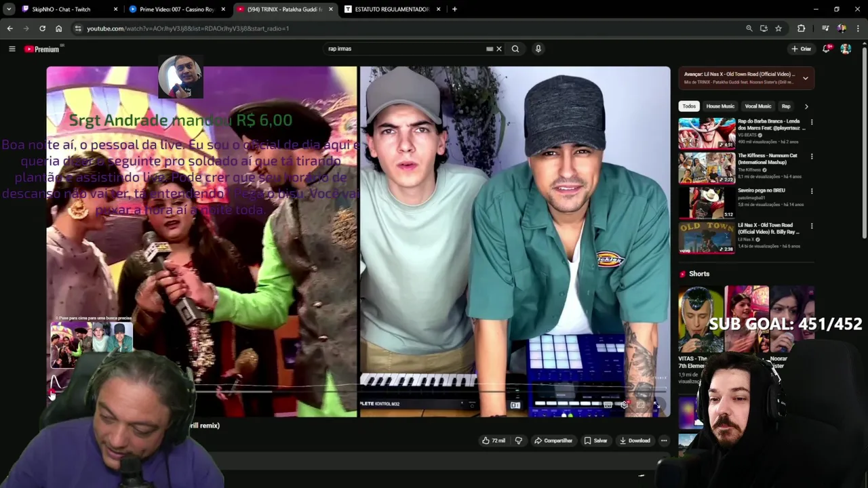Click the Compartilhar share button
This screenshot has width=868, height=488.
tap(553, 441)
